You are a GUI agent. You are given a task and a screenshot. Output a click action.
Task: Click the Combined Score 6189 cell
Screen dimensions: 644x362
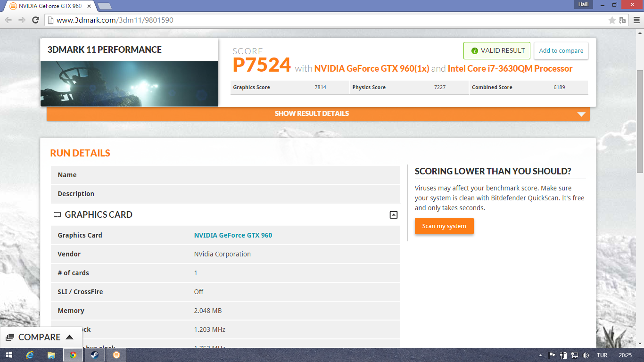529,88
